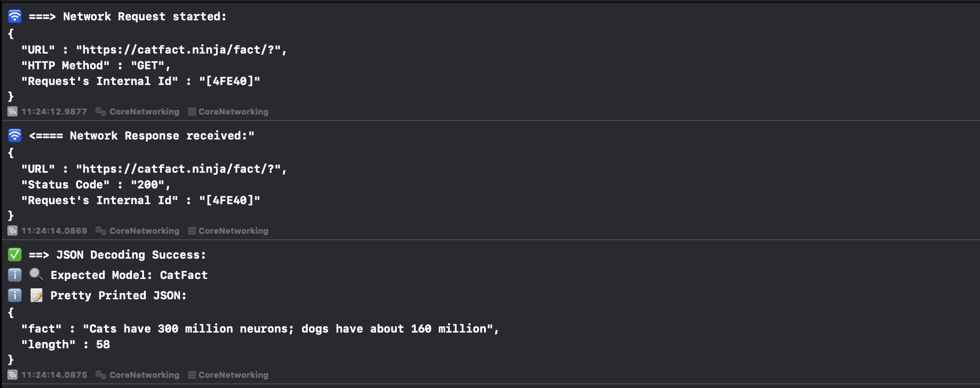Click the Wi-Fi icon beside Network Request started
Image resolution: width=980 pixels, height=388 pixels.
pos(15,17)
